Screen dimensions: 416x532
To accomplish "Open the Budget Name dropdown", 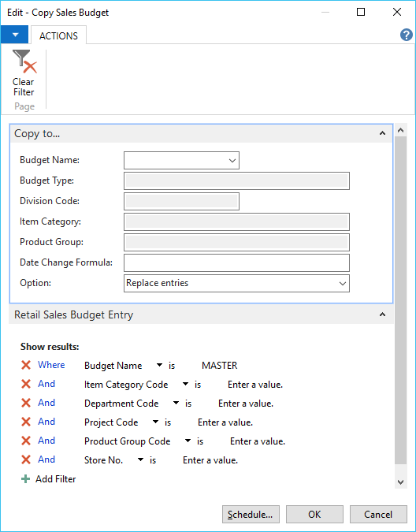I will coord(232,161).
